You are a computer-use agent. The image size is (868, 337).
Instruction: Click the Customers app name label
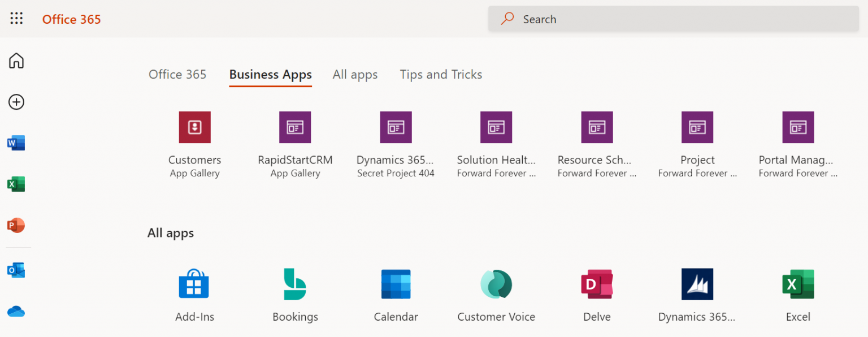click(x=194, y=160)
